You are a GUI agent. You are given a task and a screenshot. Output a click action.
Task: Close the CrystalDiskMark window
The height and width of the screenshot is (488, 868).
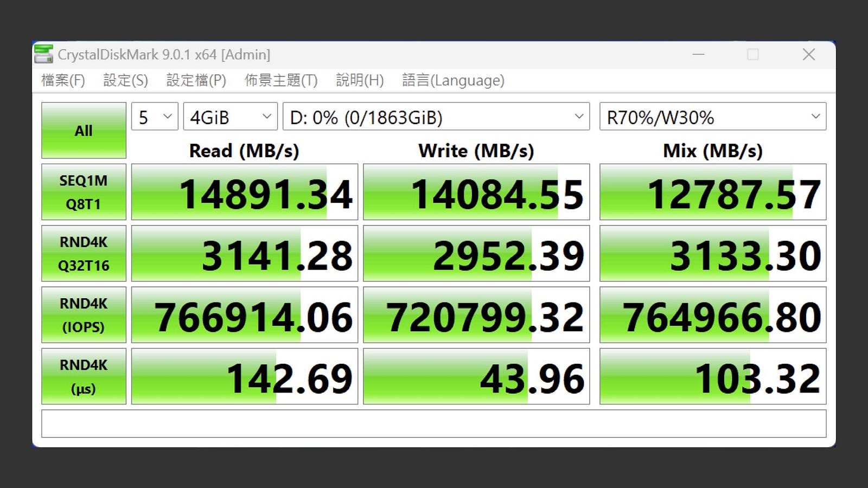(x=809, y=54)
